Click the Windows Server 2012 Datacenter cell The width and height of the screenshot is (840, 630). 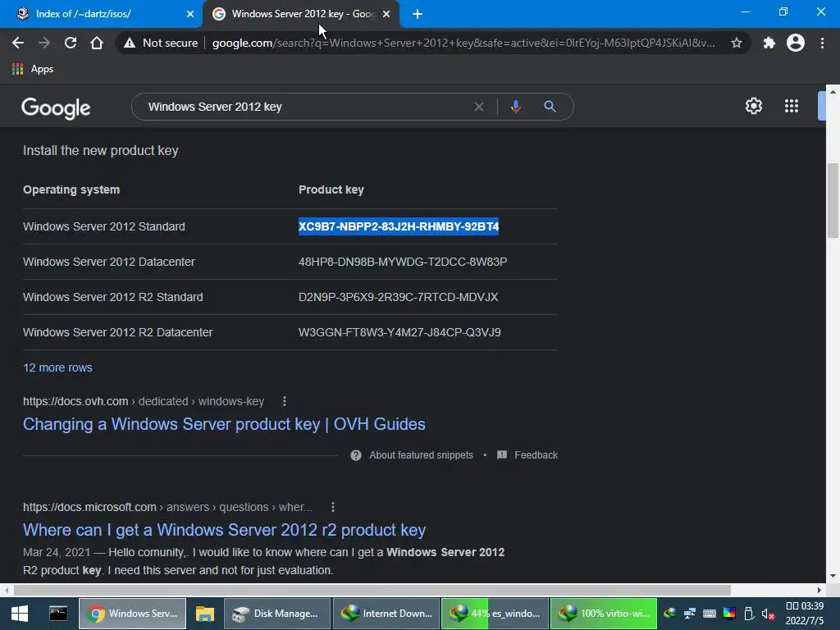[109, 262]
